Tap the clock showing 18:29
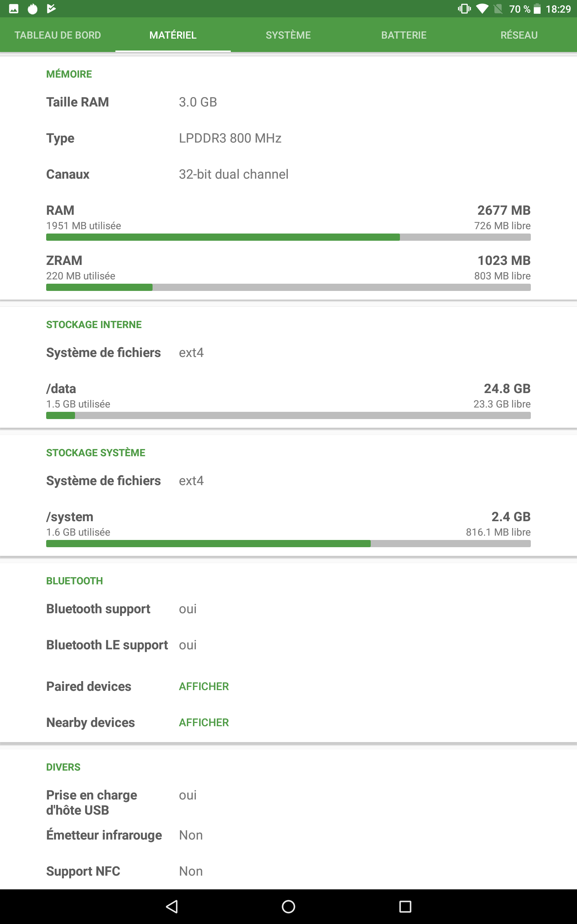The image size is (577, 924). [558, 9]
